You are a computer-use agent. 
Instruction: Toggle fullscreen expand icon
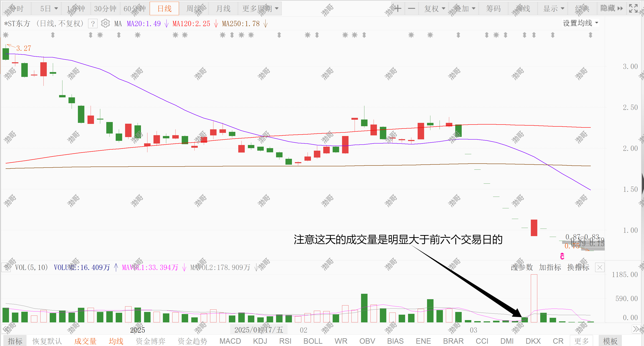click(x=633, y=9)
